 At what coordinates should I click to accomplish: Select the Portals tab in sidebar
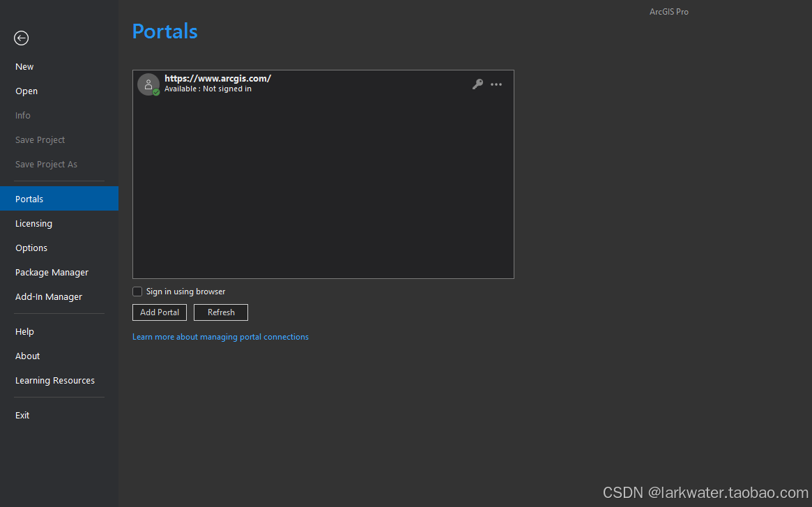coord(59,199)
